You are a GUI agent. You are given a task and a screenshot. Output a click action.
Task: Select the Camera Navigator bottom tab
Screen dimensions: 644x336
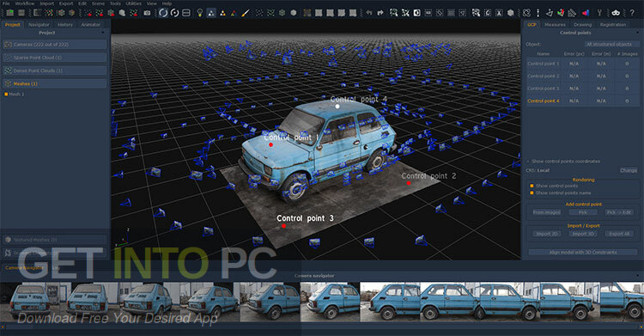(24, 268)
